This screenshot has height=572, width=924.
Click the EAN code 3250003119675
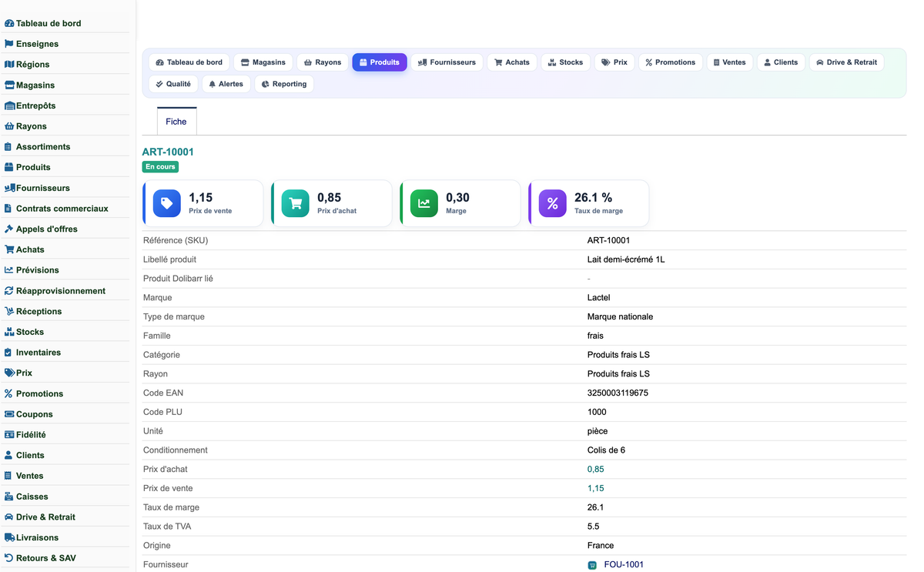618,393
